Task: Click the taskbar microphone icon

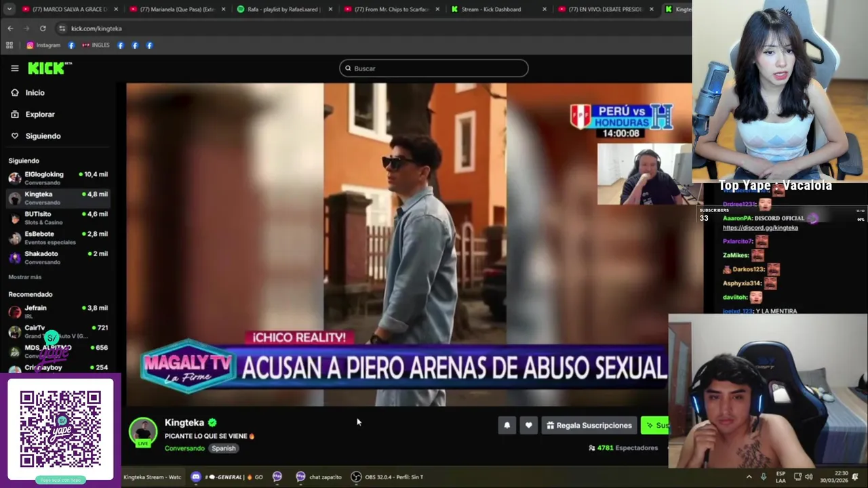Action: pyautogui.click(x=764, y=477)
